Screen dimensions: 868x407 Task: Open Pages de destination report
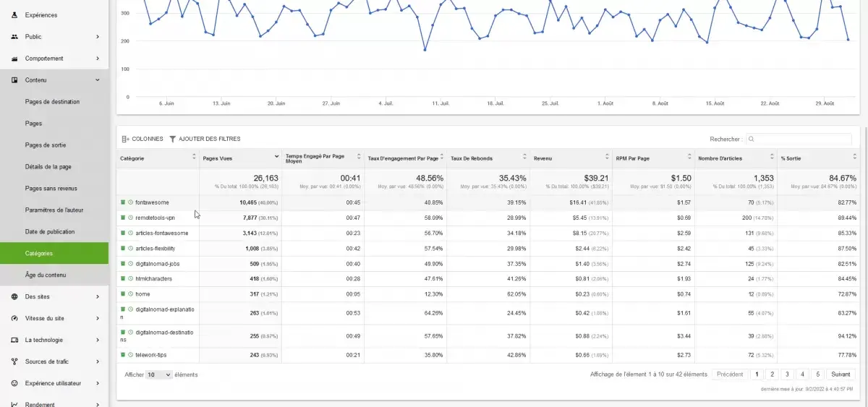[54, 102]
